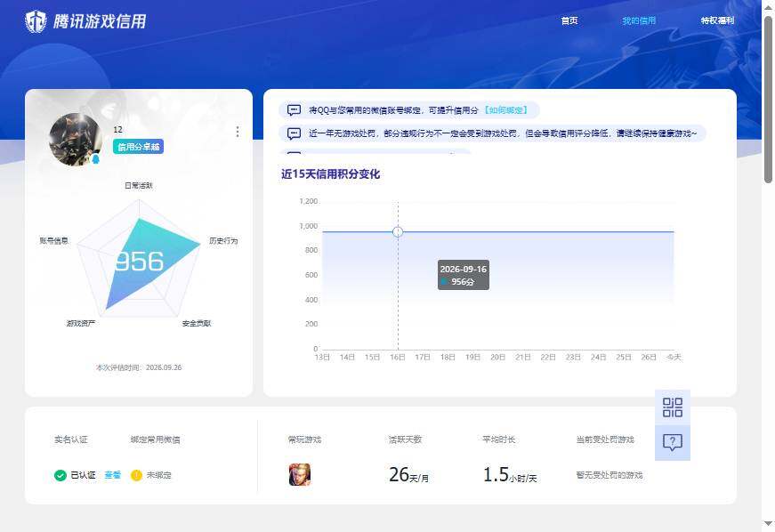Image resolution: width=775 pixels, height=532 pixels.
Task: Click the 绑定常用微信 label
Action: coord(155,439)
